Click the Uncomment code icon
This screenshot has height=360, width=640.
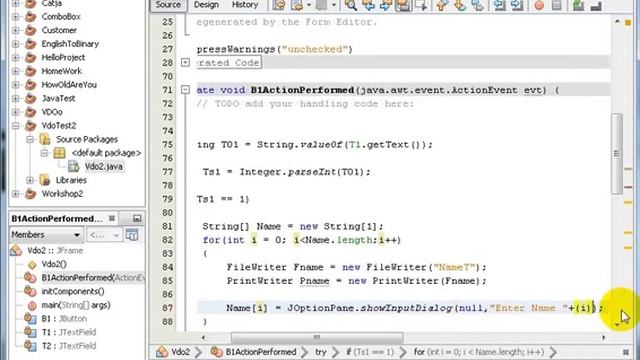coord(596,5)
